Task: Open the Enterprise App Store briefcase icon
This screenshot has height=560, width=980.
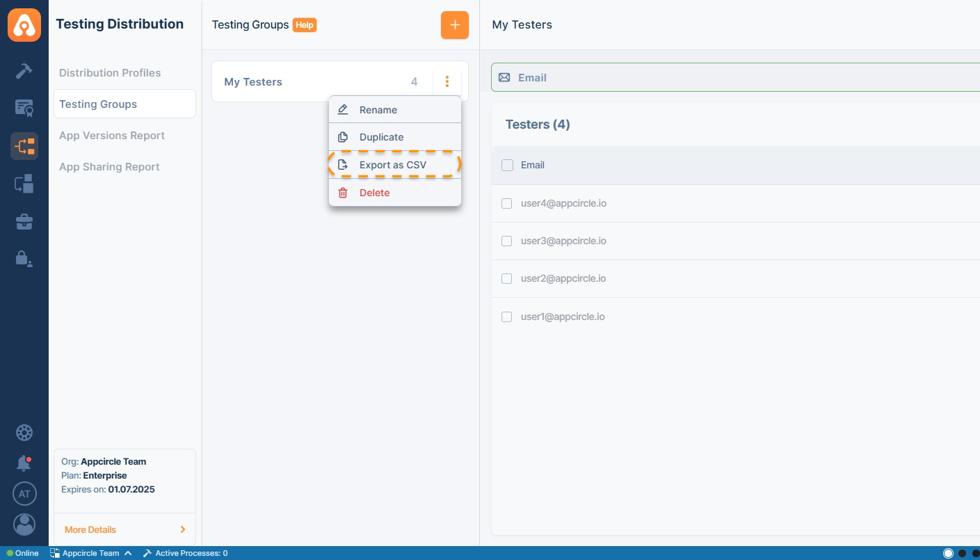Action: pyautogui.click(x=24, y=222)
